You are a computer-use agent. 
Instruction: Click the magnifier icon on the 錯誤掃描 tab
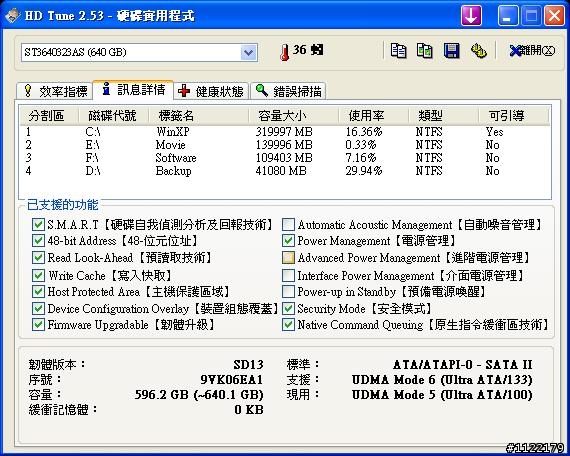click(262, 90)
